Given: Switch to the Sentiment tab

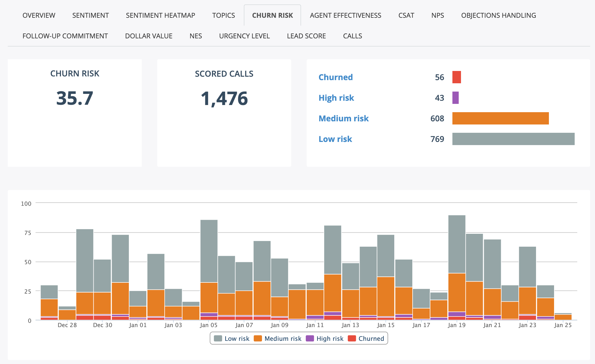Looking at the screenshot, I should tap(90, 15).
